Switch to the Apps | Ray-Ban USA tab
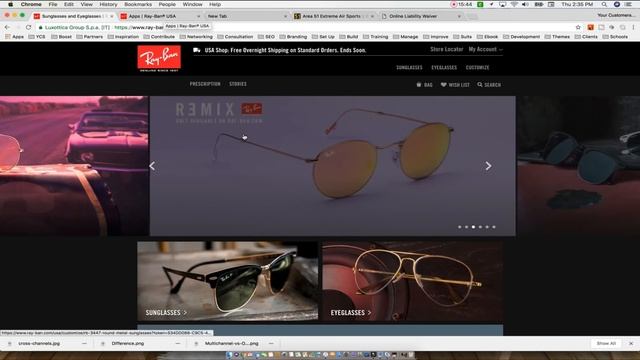640x360 pixels. tap(159, 16)
